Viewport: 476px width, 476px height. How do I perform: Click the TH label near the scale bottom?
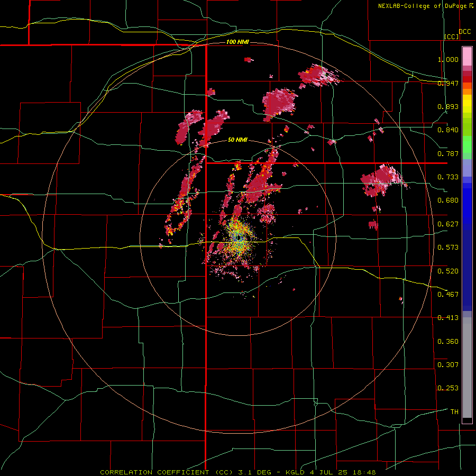pos(454,412)
